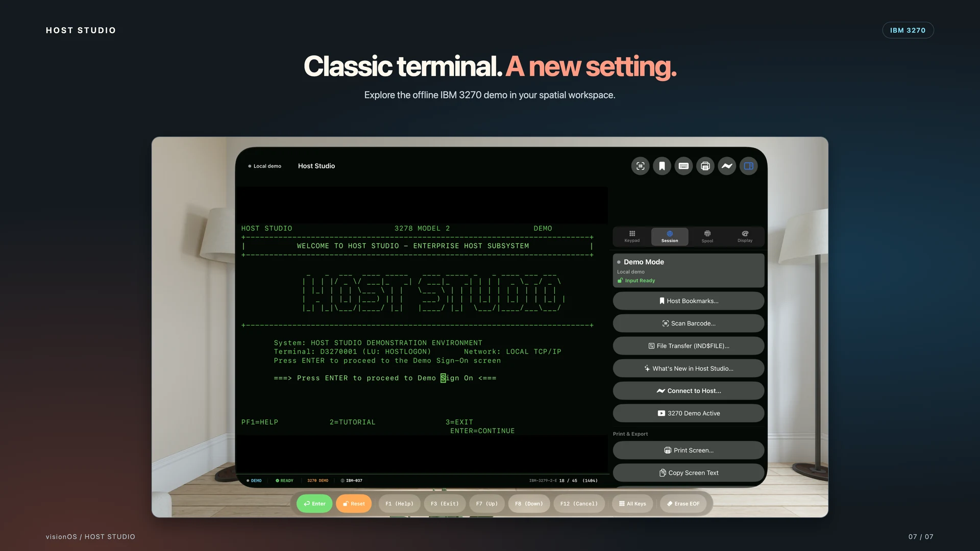The width and height of the screenshot is (980, 551).
Task: Start File Transfer (IND$FILE)...
Action: pyautogui.click(x=689, y=346)
